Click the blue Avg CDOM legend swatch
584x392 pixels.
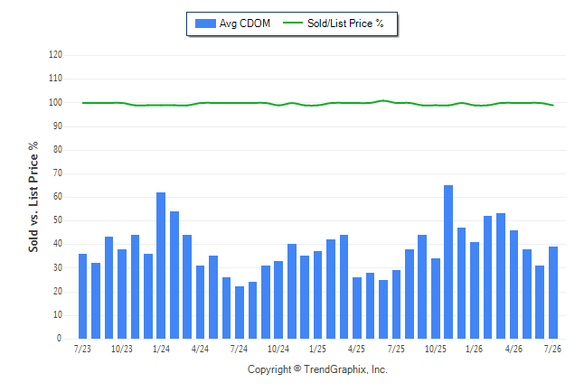205,23
